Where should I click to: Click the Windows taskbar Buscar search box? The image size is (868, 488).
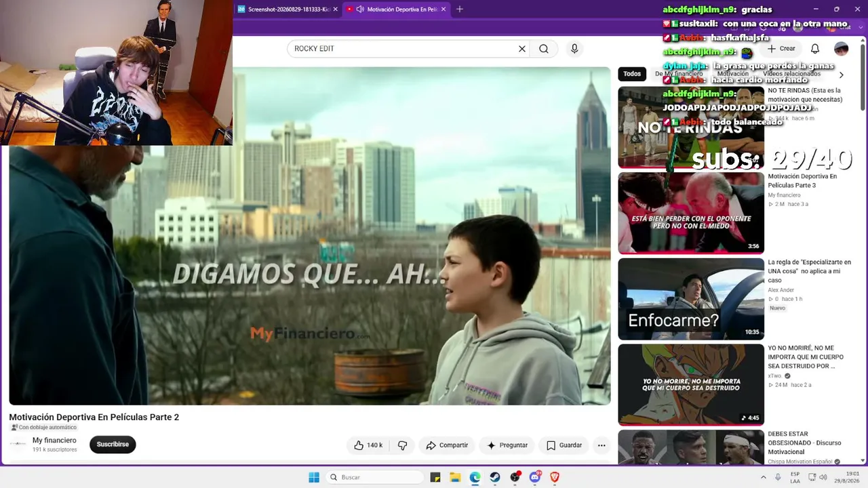[x=374, y=477]
